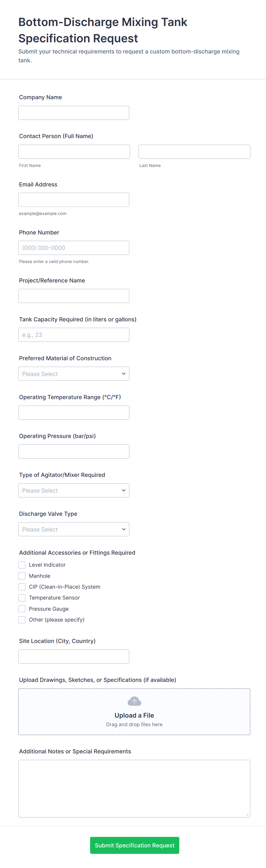Image resolution: width=266 pixels, height=868 pixels.
Task: Tick the CIP (Clean-in-Place) System checkbox
Action: pyautogui.click(x=22, y=587)
